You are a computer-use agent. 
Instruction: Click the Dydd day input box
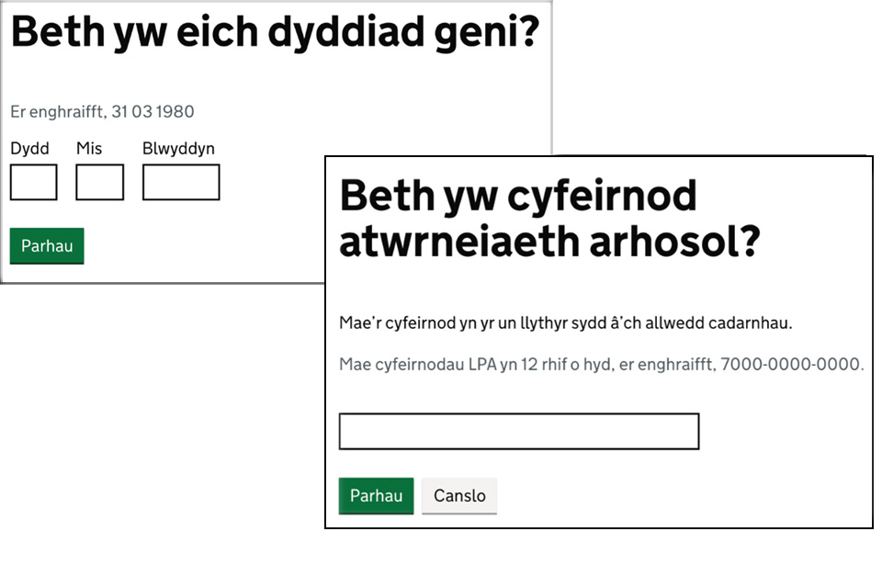pyautogui.click(x=33, y=182)
